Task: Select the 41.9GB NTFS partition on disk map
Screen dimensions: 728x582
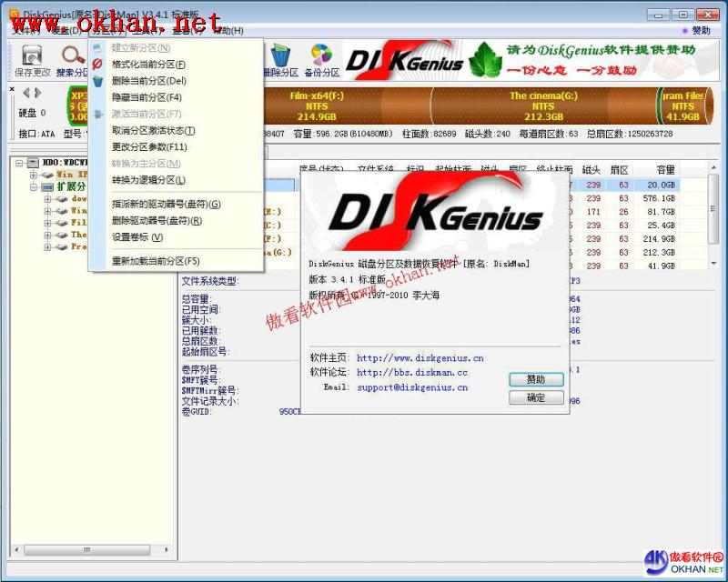Action: pos(683,106)
